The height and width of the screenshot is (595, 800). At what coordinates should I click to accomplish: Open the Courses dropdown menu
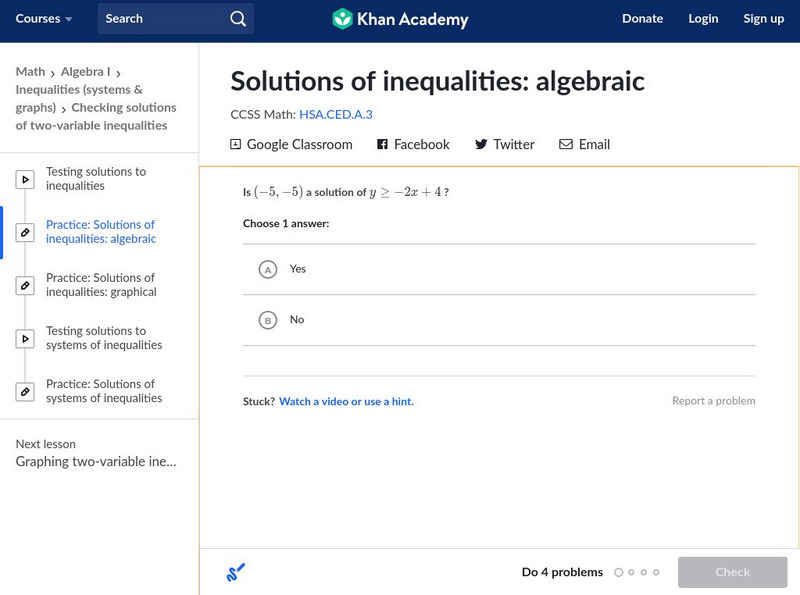(x=44, y=19)
